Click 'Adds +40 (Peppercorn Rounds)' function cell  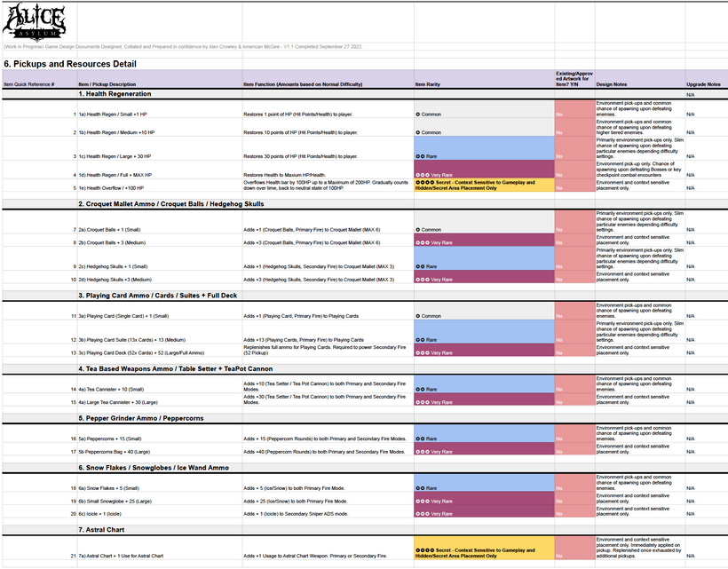coord(328,448)
